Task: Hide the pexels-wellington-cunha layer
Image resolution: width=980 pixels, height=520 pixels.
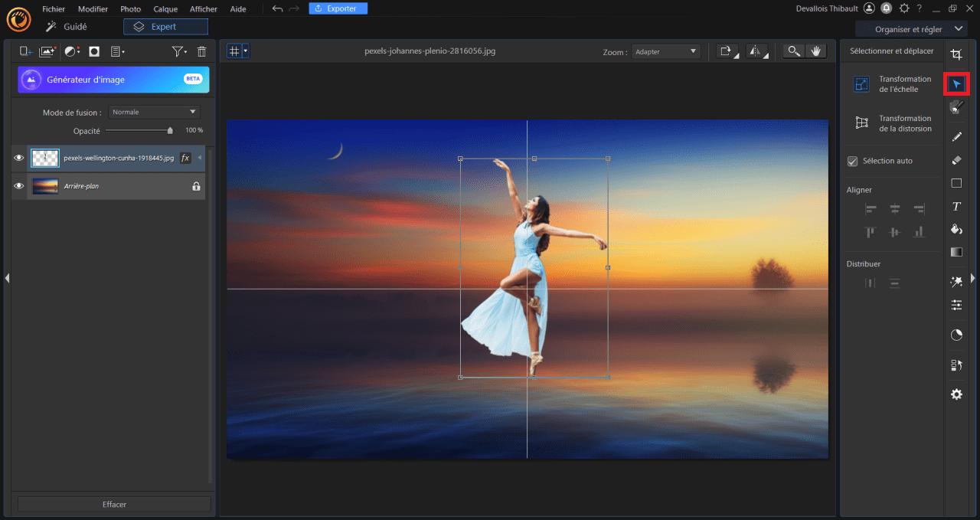Action: [x=19, y=159]
